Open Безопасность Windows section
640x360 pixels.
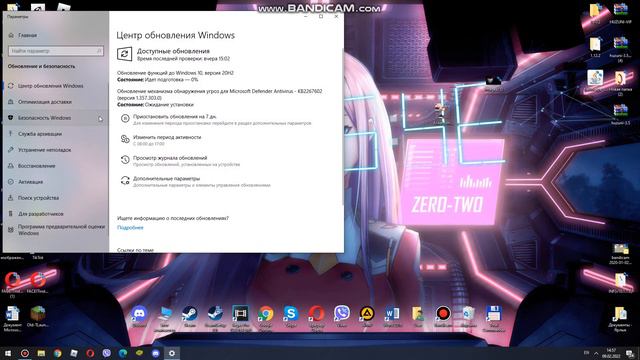pos(44,118)
